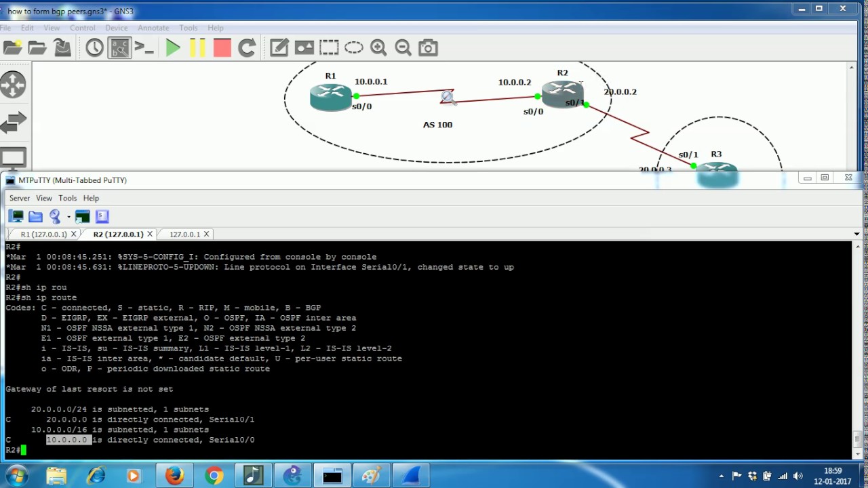The height and width of the screenshot is (488, 868).
Task: Browse routers in GNS3 device sidebar
Action: click(13, 85)
